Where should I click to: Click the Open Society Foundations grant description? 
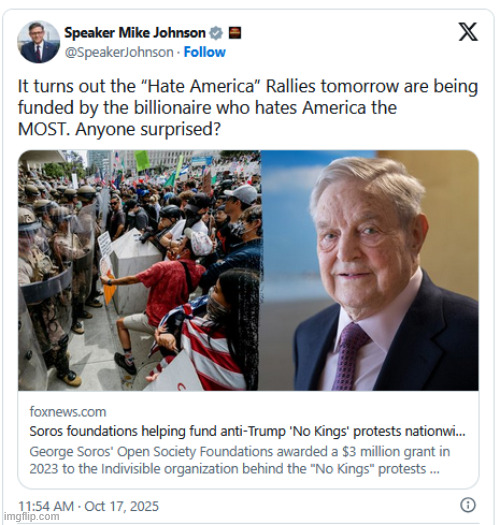coord(239,460)
